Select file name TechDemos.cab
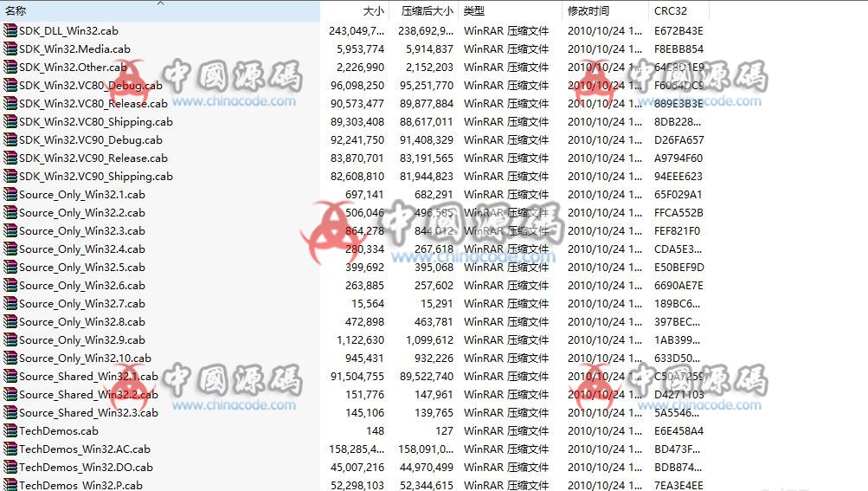This screenshot has height=491, width=868. [59, 431]
